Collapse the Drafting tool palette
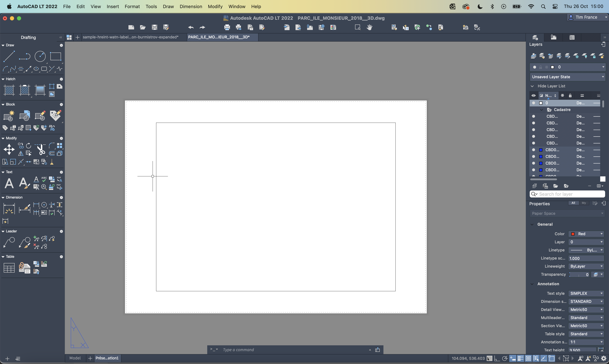Image resolution: width=609 pixels, height=364 pixels. point(61,38)
